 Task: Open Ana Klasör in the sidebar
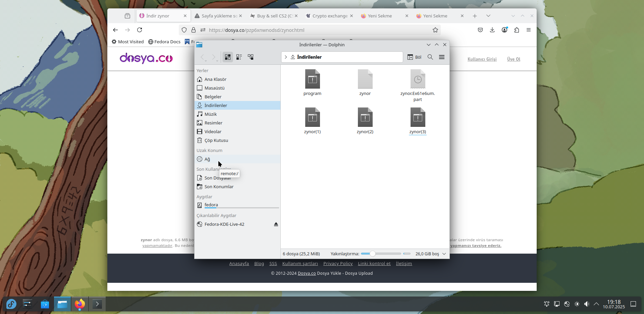237,79
